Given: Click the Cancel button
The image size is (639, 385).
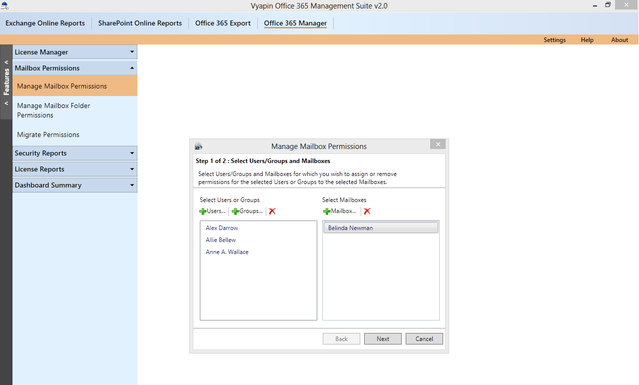Looking at the screenshot, I should [424, 339].
